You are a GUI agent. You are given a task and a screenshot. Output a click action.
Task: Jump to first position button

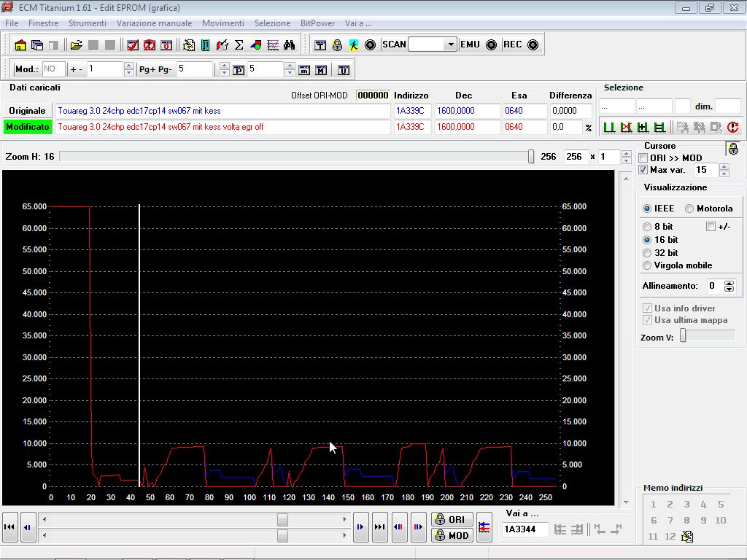[9, 527]
